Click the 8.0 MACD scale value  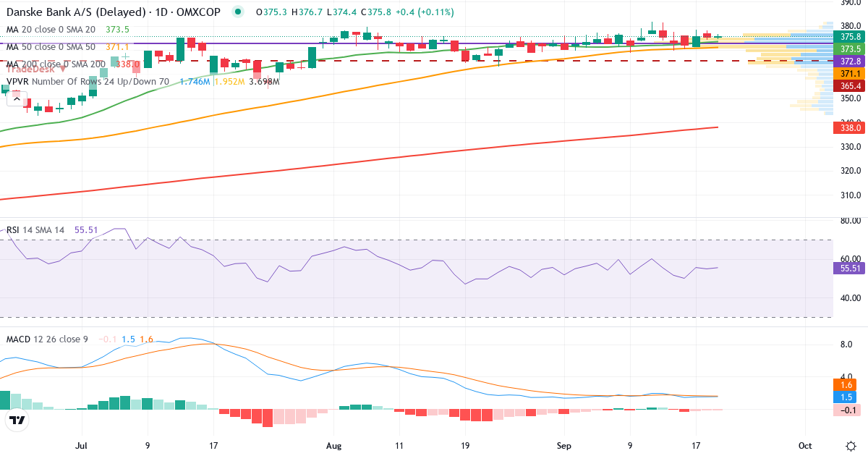pyautogui.click(x=847, y=345)
